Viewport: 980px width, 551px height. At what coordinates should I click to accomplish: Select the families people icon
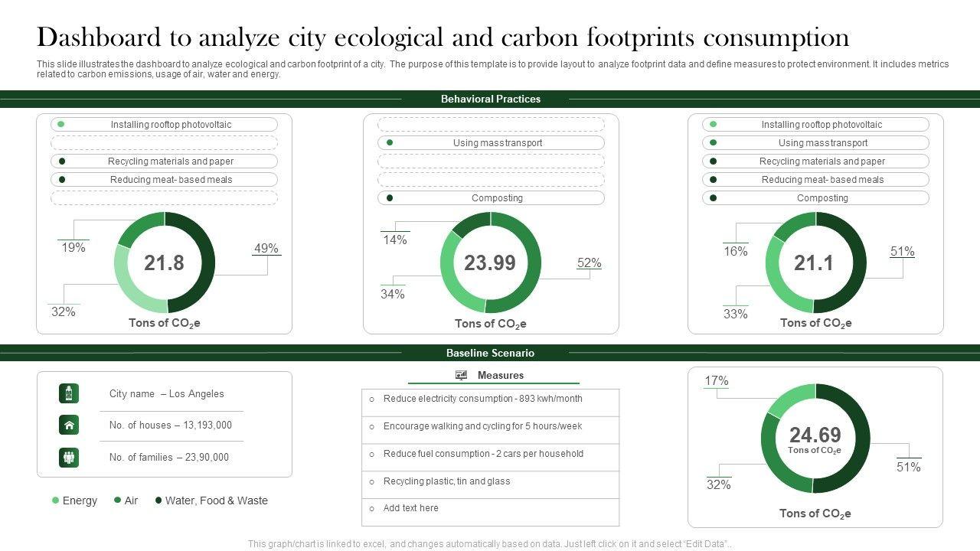69,458
